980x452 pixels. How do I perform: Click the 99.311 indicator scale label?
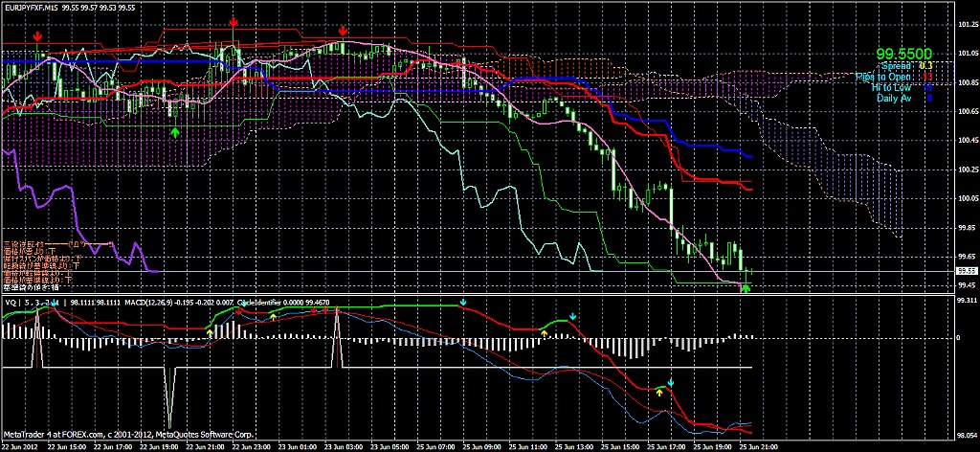(x=967, y=300)
